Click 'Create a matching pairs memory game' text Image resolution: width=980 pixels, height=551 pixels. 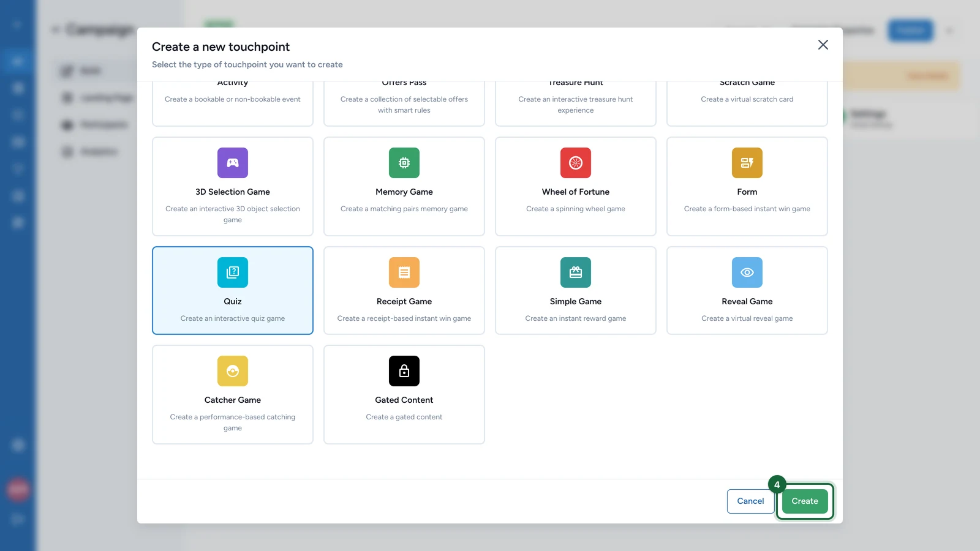tap(404, 209)
